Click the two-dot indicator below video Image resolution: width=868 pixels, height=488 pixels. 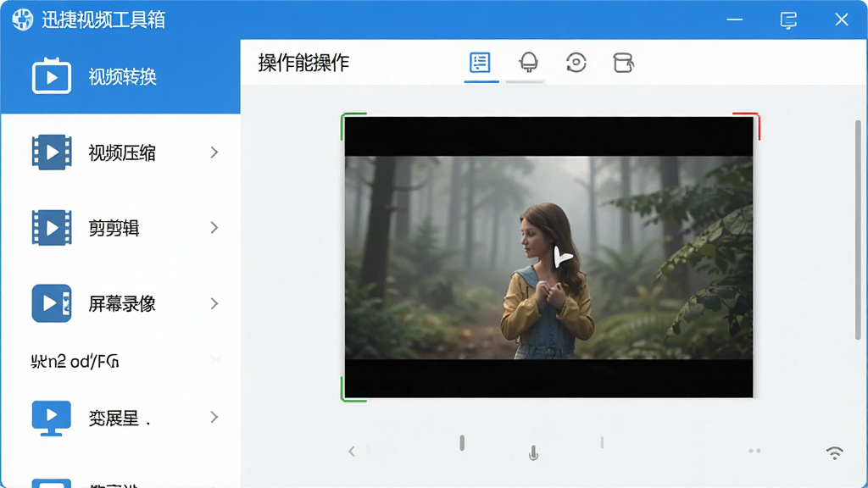754,451
